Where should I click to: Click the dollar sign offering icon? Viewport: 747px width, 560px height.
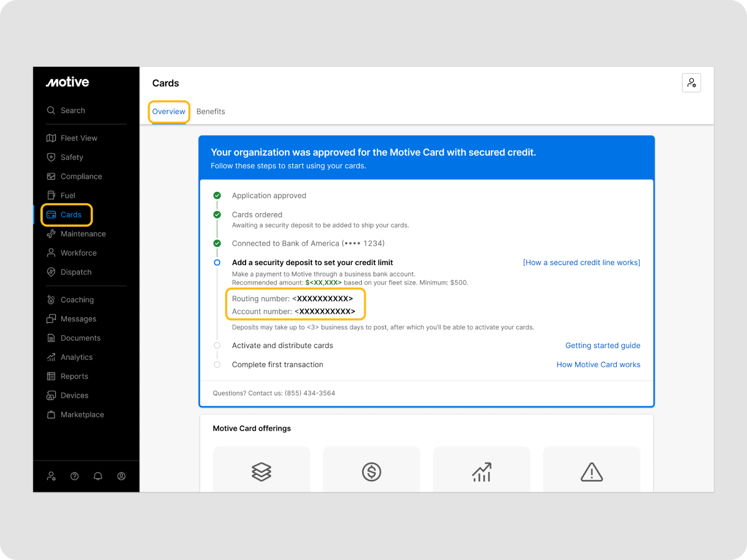point(372,472)
